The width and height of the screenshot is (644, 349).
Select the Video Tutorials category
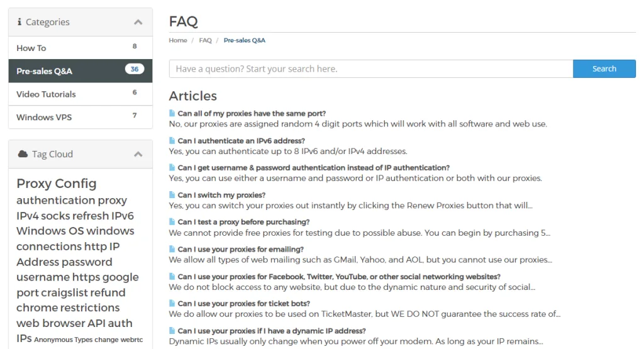click(x=46, y=94)
